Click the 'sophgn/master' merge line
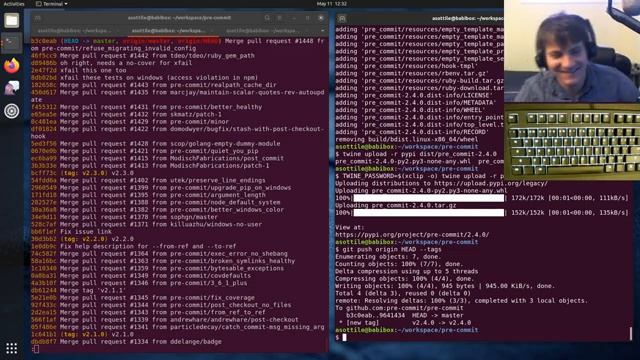Screen dimensions: 640x360 pyautogui.click(x=124, y=217)
